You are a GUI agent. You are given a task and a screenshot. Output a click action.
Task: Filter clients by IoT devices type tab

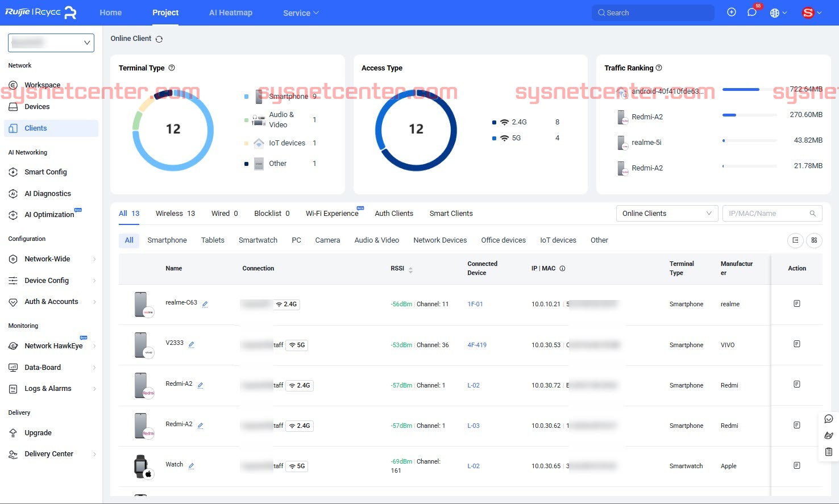[558, 240]
